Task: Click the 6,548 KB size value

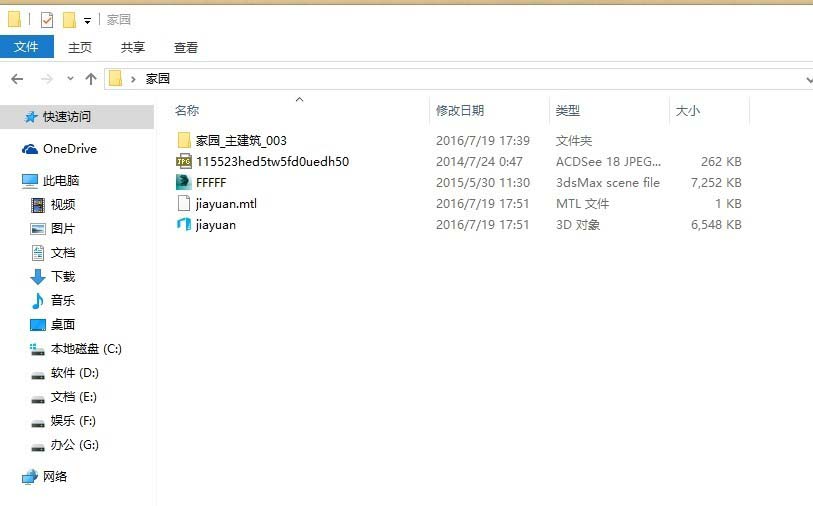Action: point(716,224)
